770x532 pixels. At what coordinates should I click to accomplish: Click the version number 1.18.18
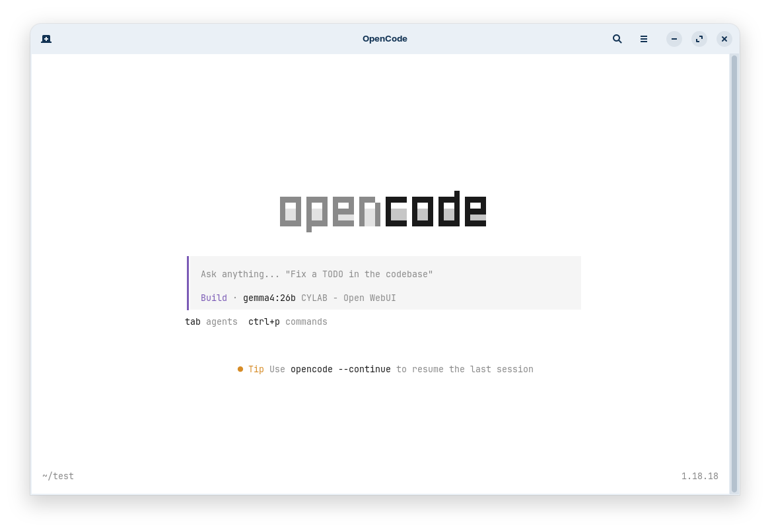click(700, 476)
